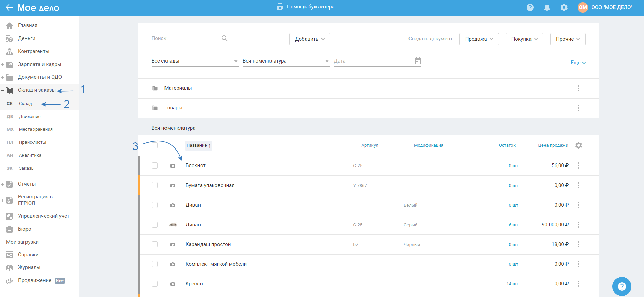
Task: Click the help question mark in header
Action: click(530, 7)
